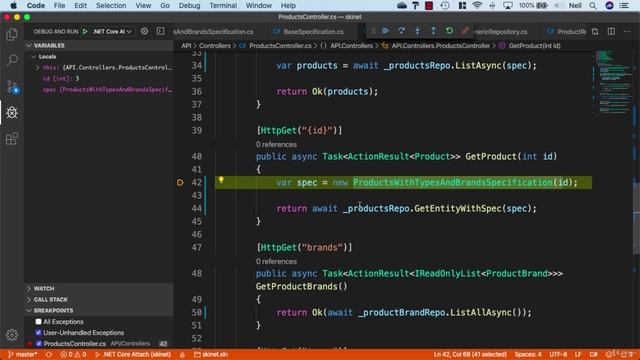Uncheck User-Unhandled Exceptions
Image resolution: width=640 pixels, height=360 pixels.
(38, 333)
